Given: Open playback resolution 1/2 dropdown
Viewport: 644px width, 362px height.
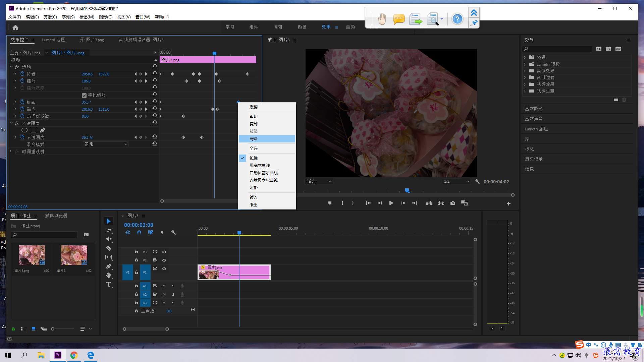Looking at the screenshot, I should (456, 181).
